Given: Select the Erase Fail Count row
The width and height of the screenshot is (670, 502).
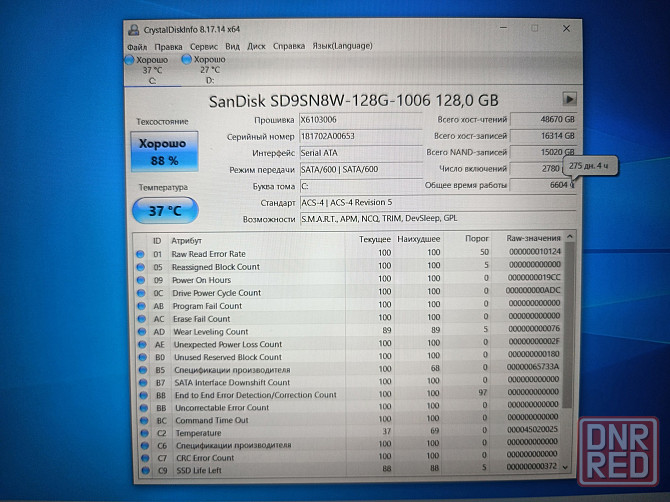Looking at the screenshot, I should click(x=348, y=318).
